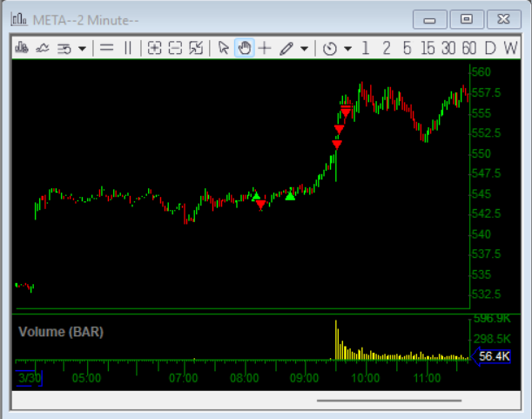Screen dimensions: 532x419
Task: Switch to 2 minute interval
Action: (x=386, y=48)
